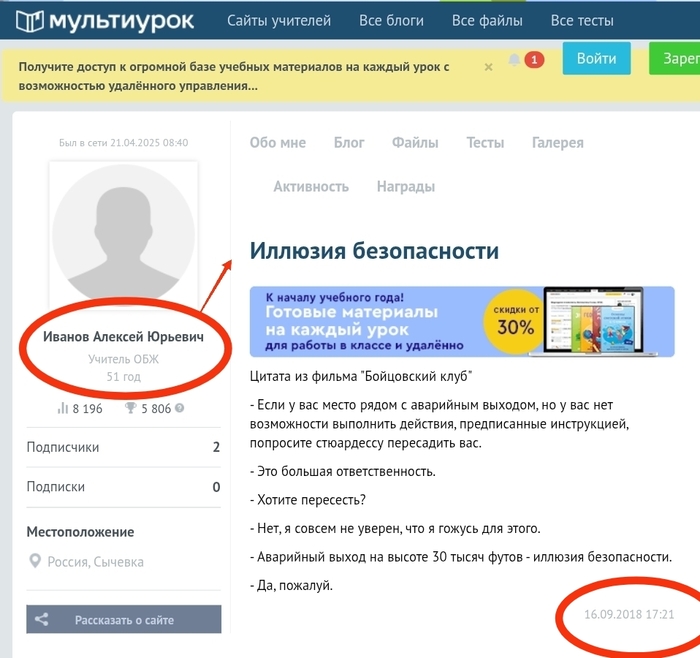
Task: Switch to the Блог tab
Action: pyautogui.click(x=349, y=142)
